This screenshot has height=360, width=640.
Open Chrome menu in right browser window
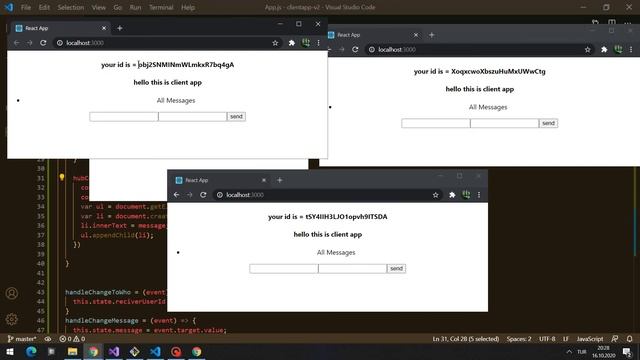[631, 49]
